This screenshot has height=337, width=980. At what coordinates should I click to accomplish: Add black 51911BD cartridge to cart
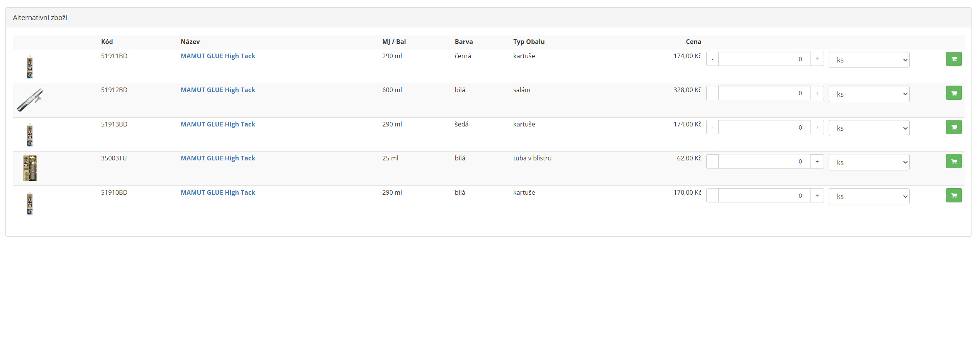point(953,59)
